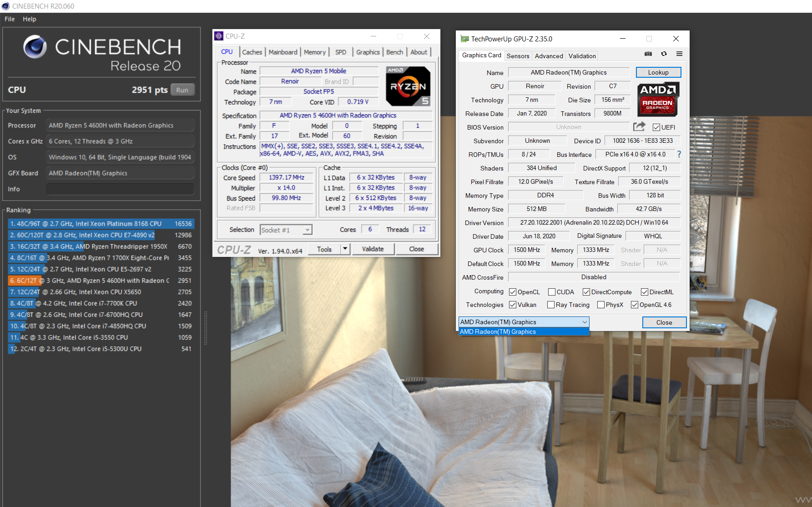
Task: Toggle the DirectML checkbox
Action: 645,292
